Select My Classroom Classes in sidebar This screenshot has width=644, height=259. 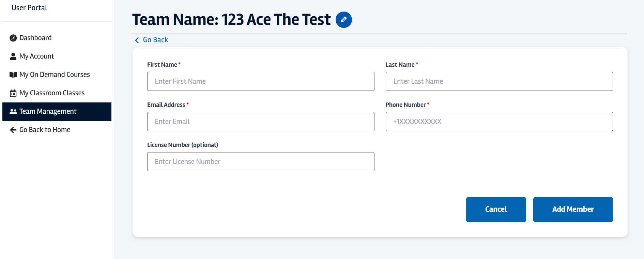click(52, 93)
